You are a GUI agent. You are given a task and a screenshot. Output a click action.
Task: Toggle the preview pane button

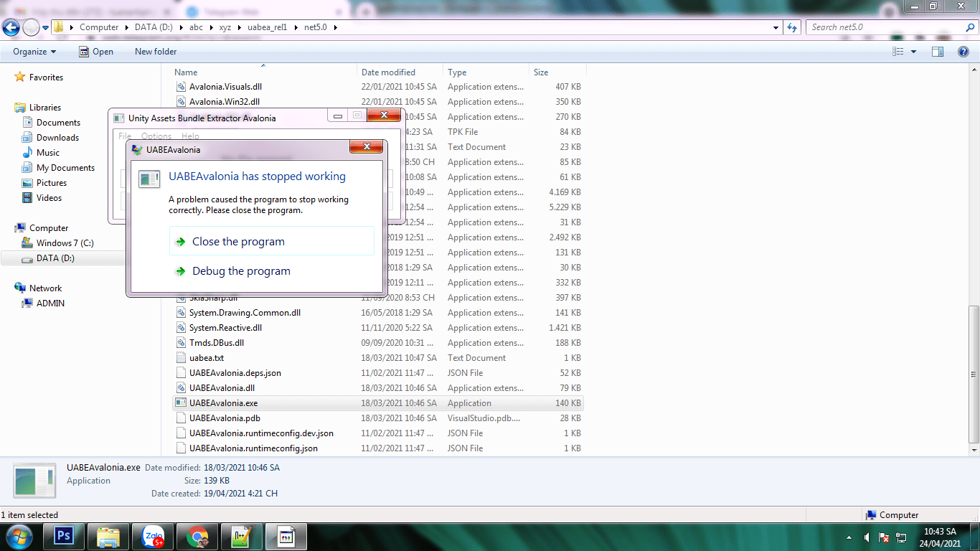938,52
